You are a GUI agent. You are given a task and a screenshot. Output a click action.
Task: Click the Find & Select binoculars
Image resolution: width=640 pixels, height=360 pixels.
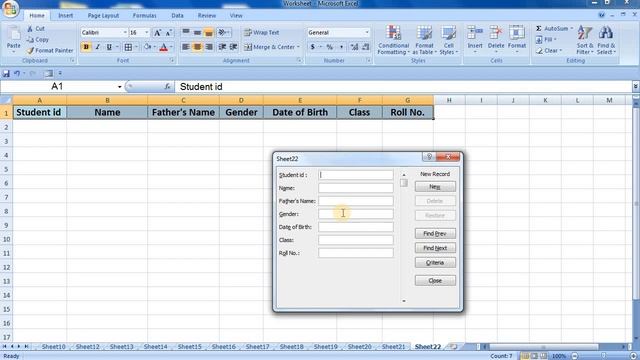click(606, 33)
